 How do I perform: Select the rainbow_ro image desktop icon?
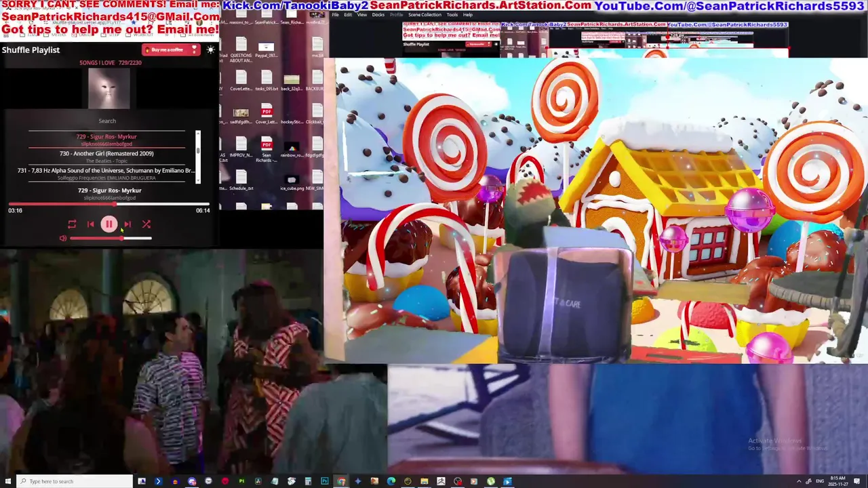coord(292,150)
